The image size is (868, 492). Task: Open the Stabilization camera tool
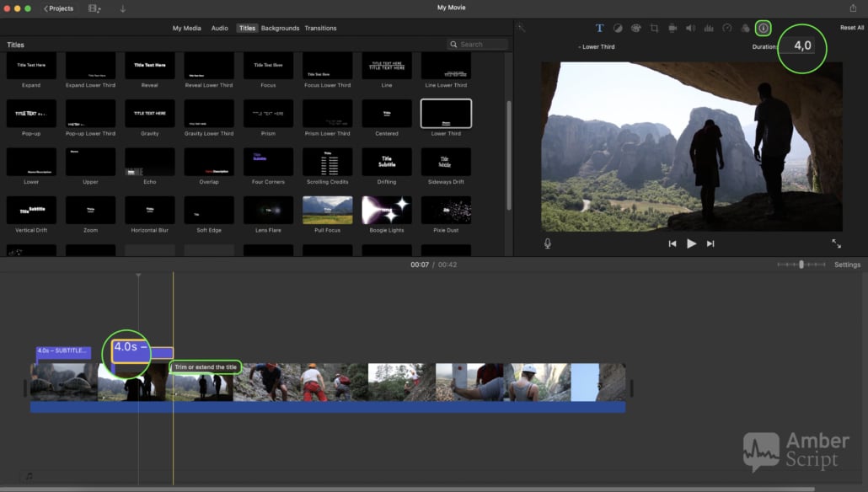[672, 28]
